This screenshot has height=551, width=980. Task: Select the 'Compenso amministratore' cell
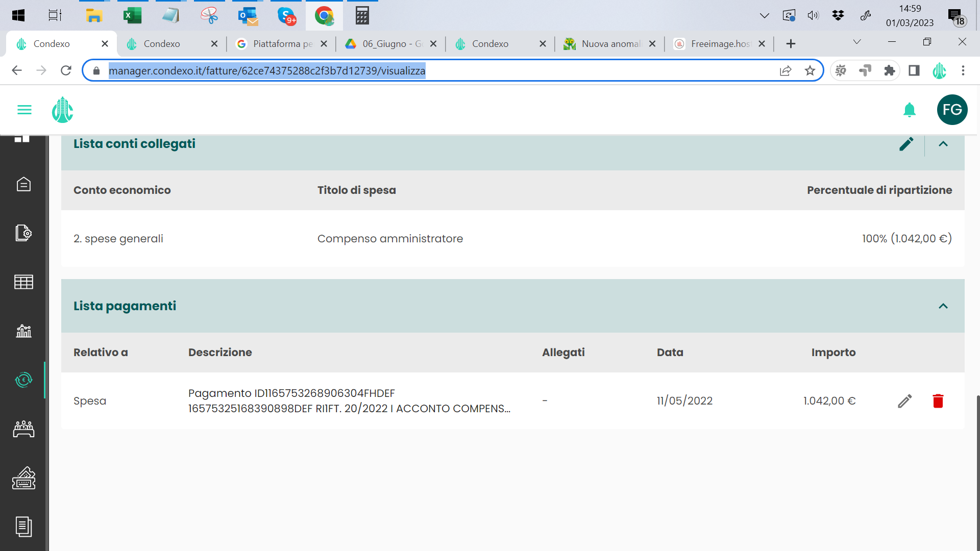pyautogui.click(x=390, y=238)
